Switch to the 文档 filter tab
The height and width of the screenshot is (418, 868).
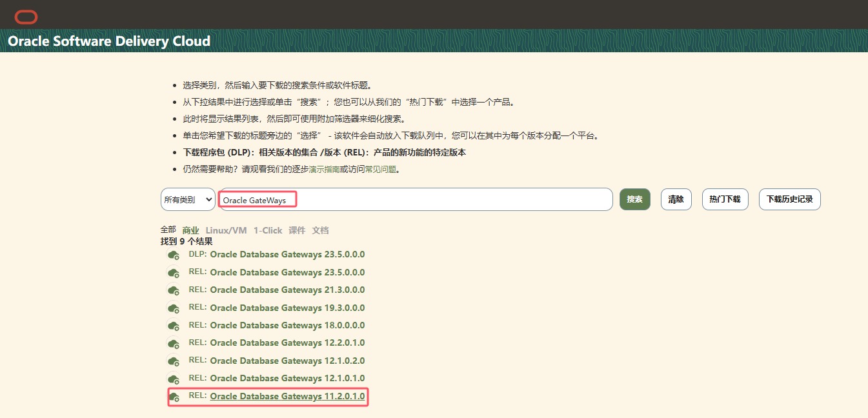click(x=320, y=230)
